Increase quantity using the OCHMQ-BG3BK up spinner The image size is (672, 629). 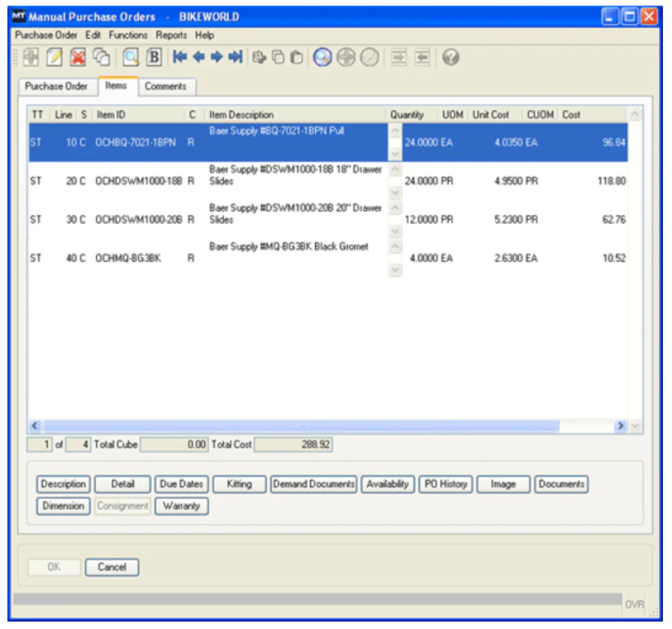pyautogui.click(x=393, y=247)
